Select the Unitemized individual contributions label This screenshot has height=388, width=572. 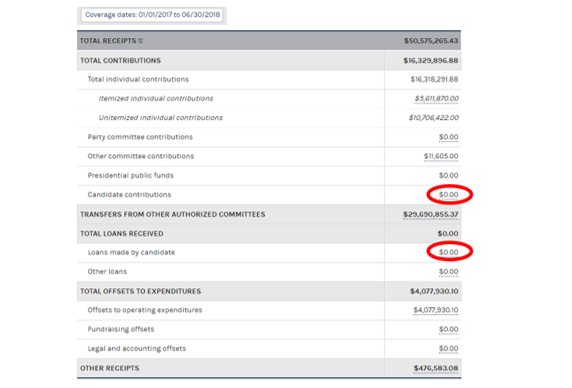(161, 118)
